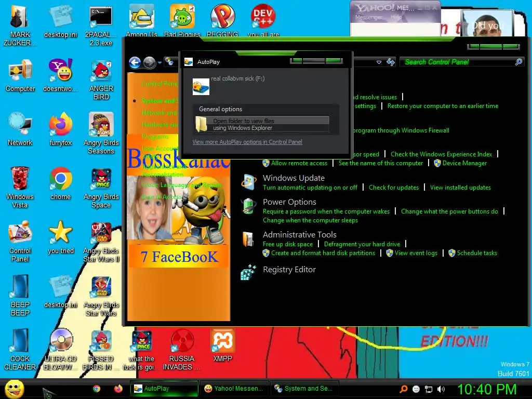Click Defragment your hard drive link
This screenshot has height=399, width=532.
click(x=362, y=244)
